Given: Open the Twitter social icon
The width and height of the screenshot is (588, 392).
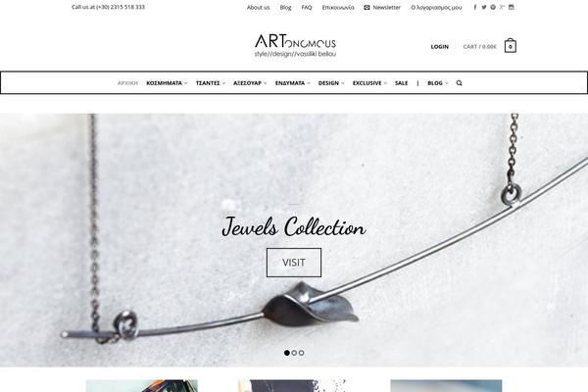Looking at the screenshot, I should pos(484,7).
